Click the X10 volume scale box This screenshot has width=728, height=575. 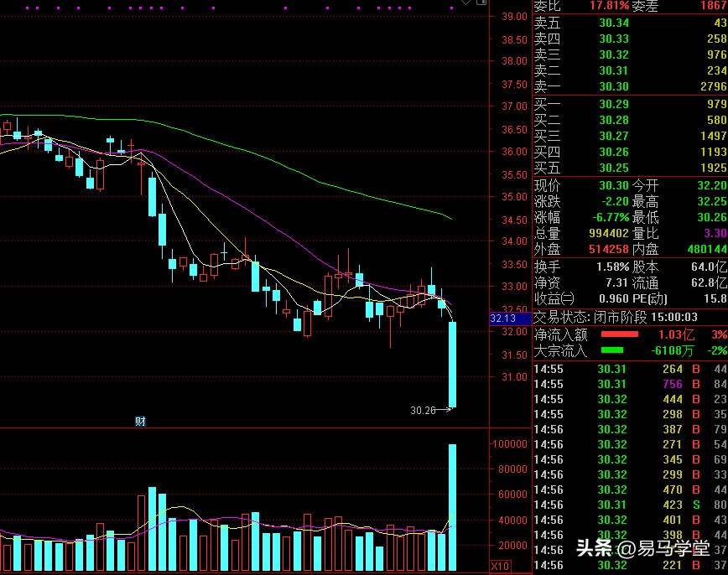point(501,566)
